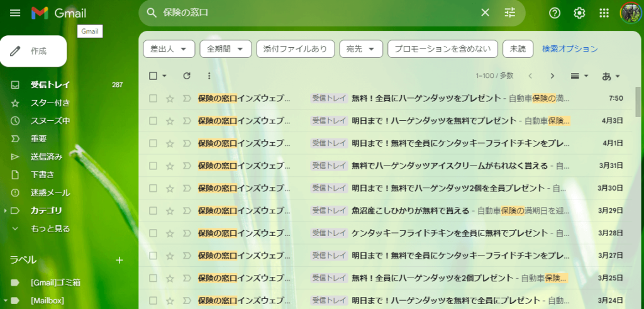Expand the 差出人 filter dropdown
Viewport: 644px width, 309px height.
click(x=169, y=49)
